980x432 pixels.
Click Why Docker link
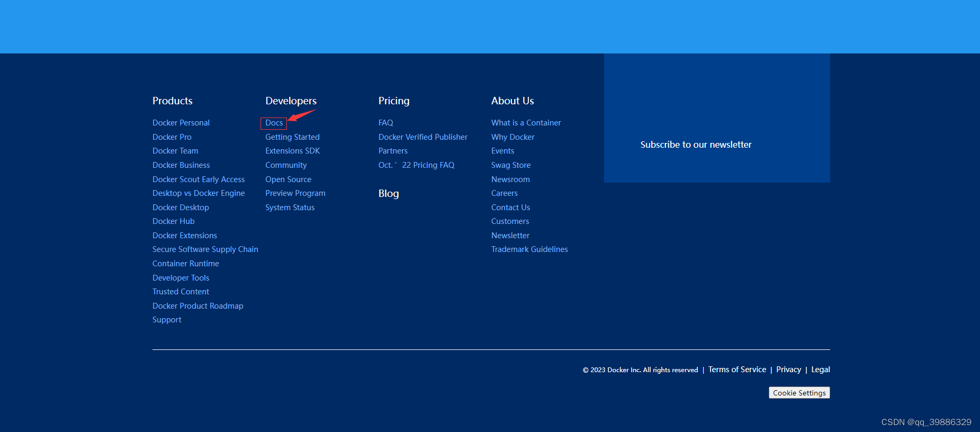pyautogui.click(x=513, y=137)
